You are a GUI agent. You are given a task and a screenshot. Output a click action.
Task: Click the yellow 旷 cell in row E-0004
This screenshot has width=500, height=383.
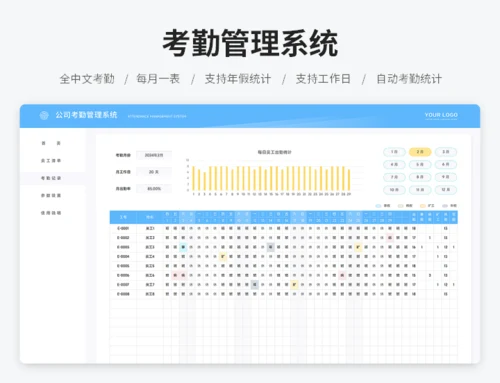(223, 257)
